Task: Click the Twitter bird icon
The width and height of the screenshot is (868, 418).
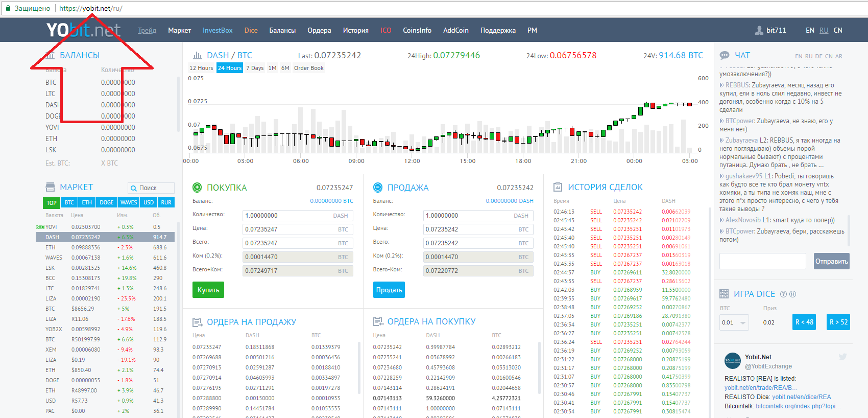Action: click(x=842, y=357)
